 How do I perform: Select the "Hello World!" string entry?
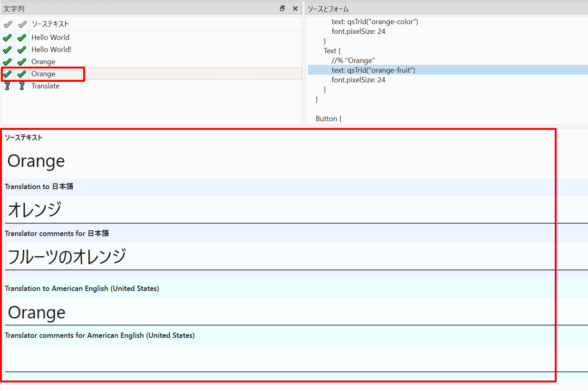[x=51, y=49]
